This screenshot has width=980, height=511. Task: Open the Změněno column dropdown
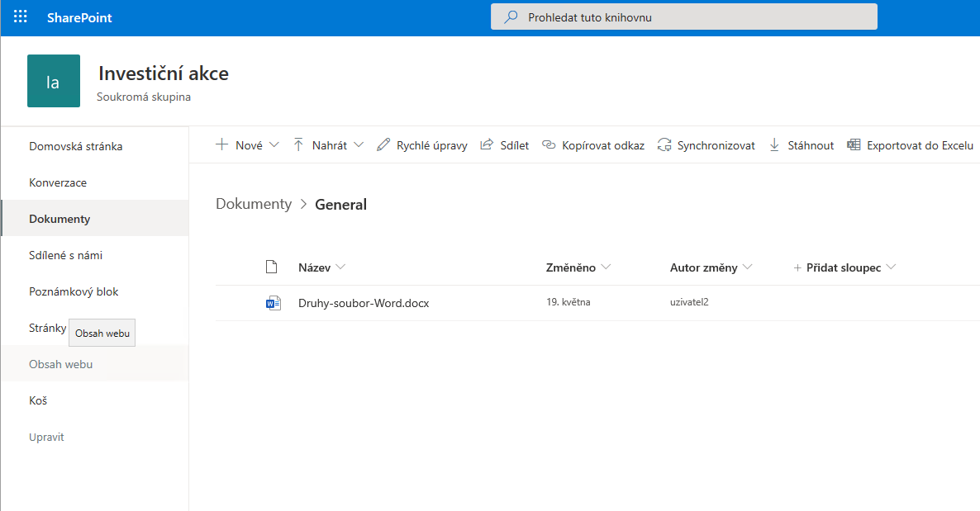coord(606,267)
